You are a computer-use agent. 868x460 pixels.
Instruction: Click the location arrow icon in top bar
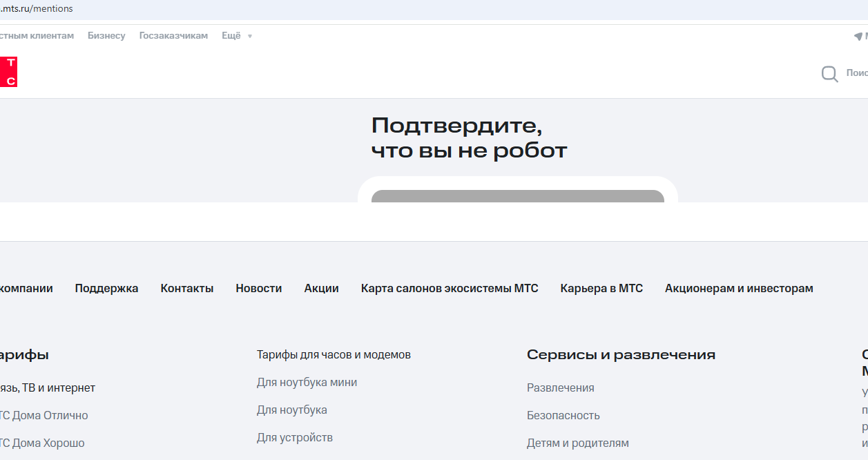[x=858, y=36]
